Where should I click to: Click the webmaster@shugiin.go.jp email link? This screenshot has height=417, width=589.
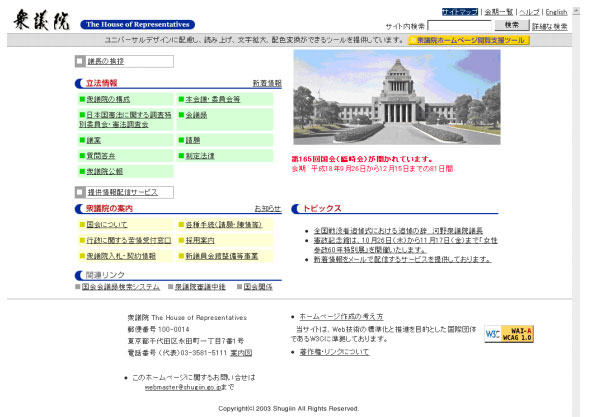point(183,387)
